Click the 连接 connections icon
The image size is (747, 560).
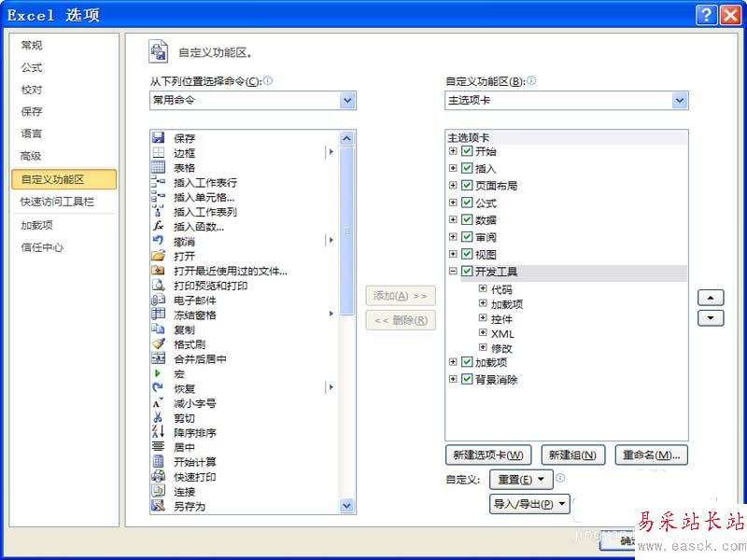click(158, 491)
